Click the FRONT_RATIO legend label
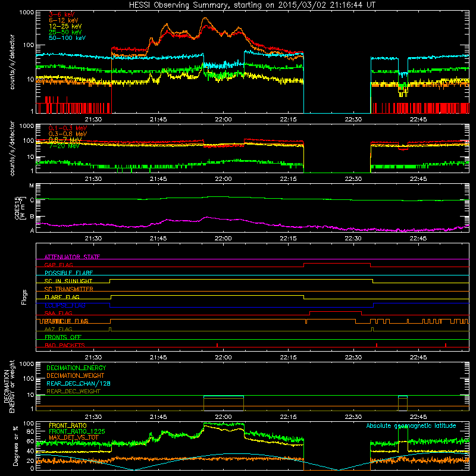The height and width of the screenshot is (476, 476). tap(68, 425)
